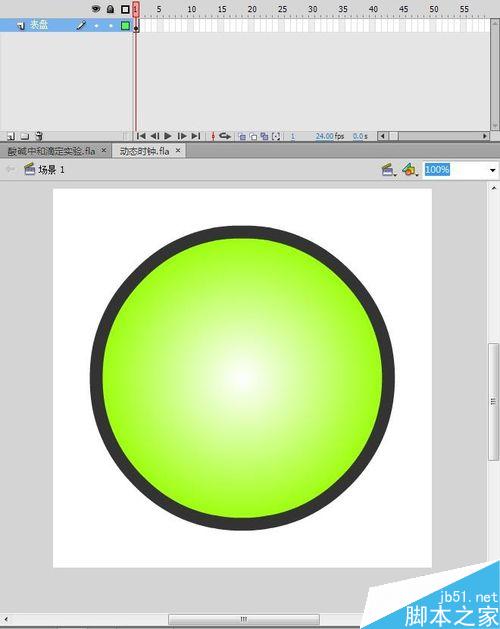This screenshot has height=629, width=500.
Task: Click the timeline horizontal scrollbar thumb
Action: pyautogui.click(x=394, y=136)
